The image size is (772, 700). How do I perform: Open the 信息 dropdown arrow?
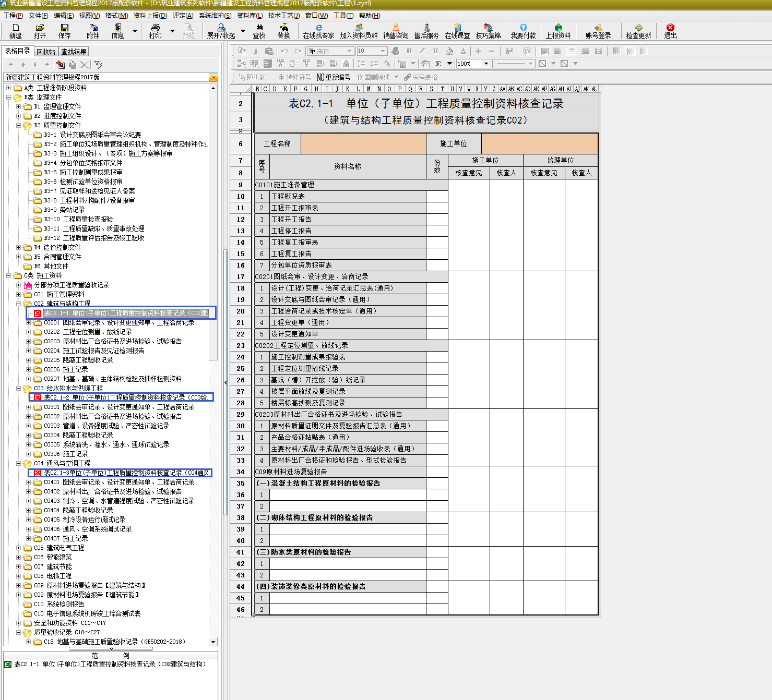[135, 31]
